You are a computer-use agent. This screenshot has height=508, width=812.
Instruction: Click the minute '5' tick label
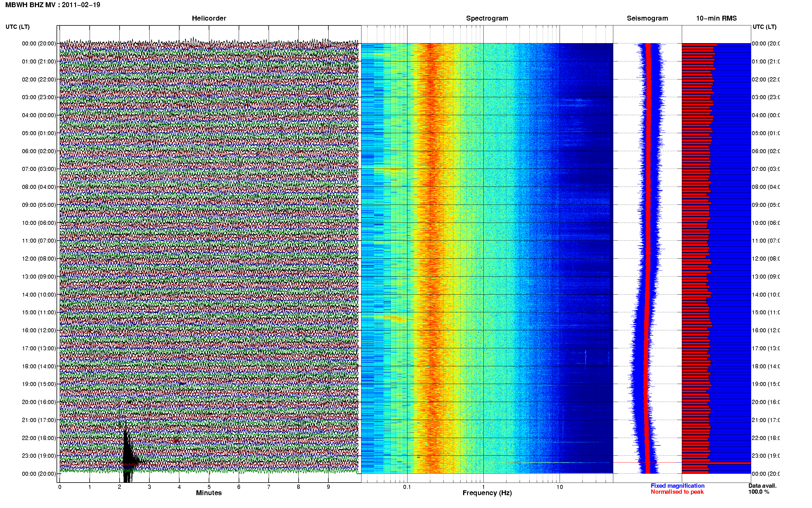coord(209,487)
